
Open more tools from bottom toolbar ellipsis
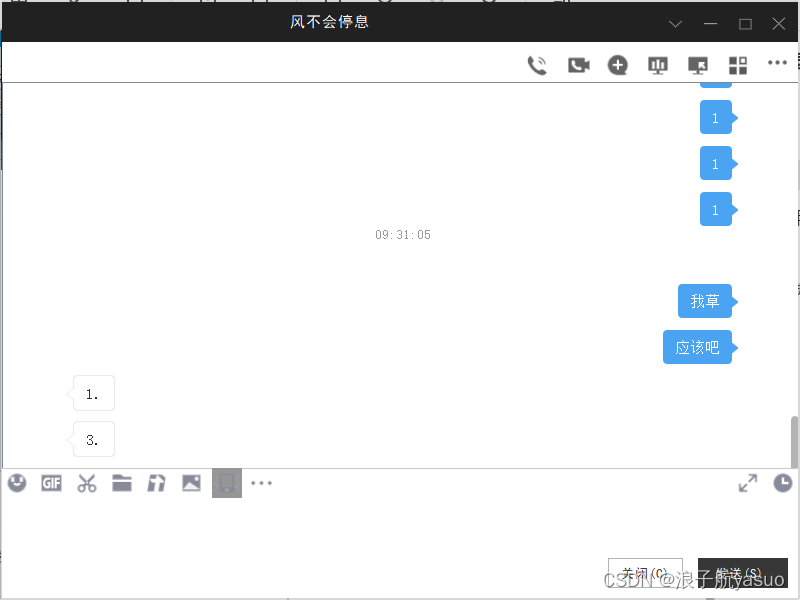[x=262, y=483]
